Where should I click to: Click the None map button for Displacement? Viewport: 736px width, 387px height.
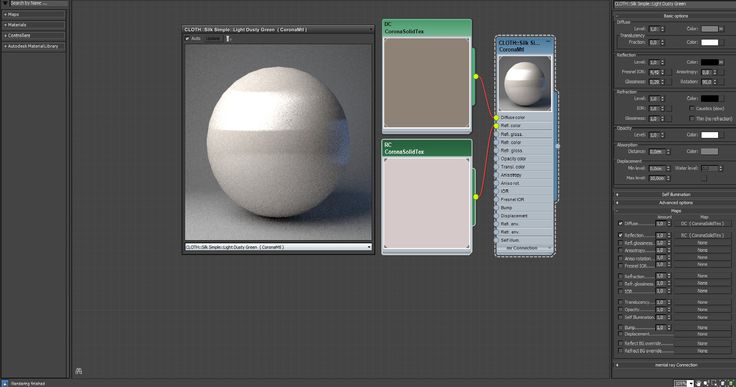(702, 334)
